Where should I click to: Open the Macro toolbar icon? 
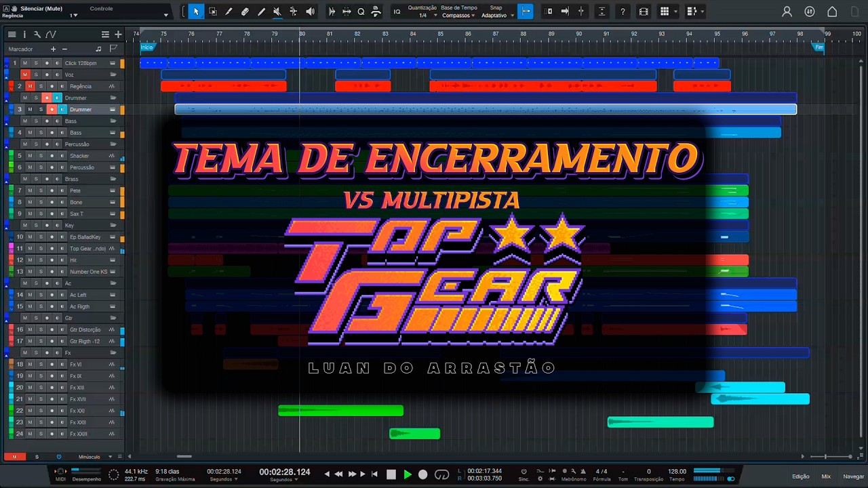[376, 12]
